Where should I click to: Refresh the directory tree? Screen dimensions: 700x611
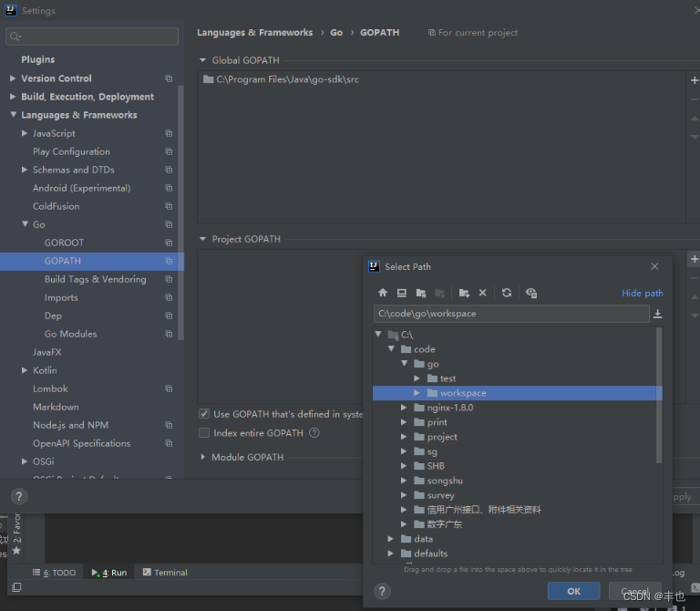(507, 293)
